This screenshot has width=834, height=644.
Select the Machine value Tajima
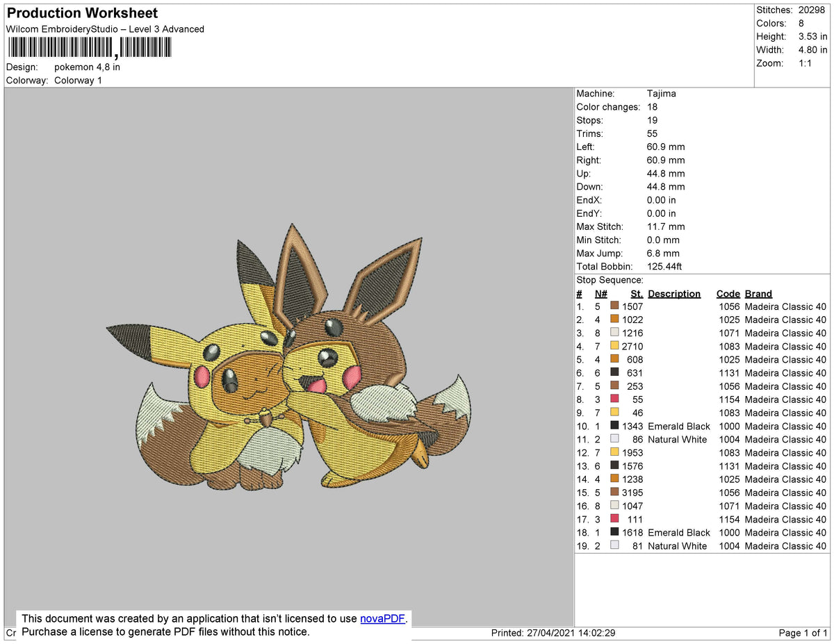[661, 94]
